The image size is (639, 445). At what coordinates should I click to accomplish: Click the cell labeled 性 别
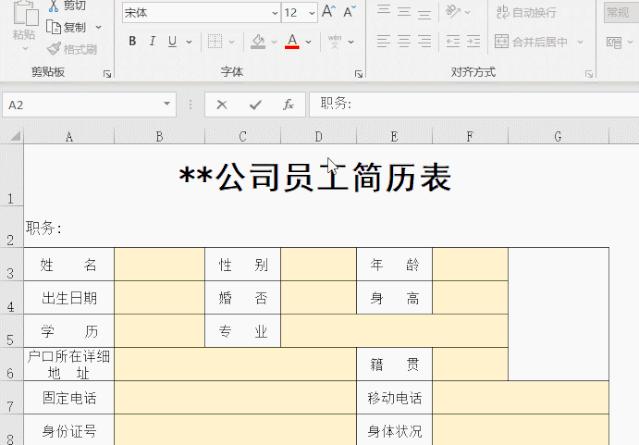242,264
